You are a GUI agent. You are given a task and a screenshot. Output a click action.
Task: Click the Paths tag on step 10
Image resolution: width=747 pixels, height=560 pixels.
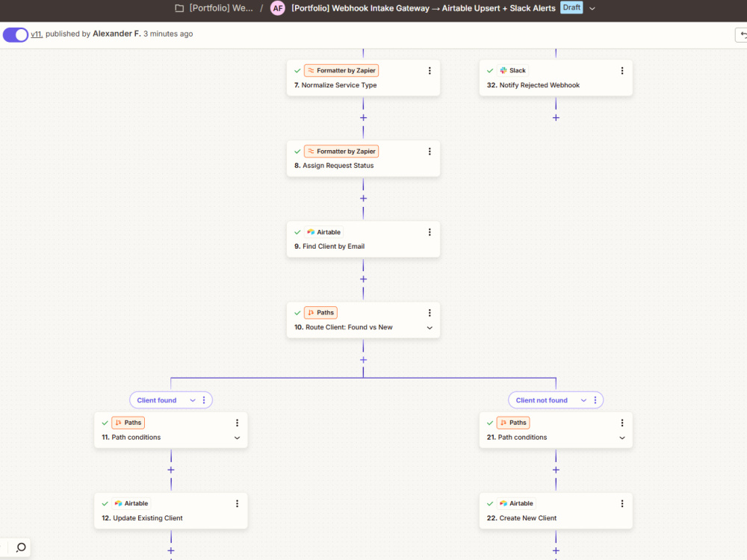(320, 312)
